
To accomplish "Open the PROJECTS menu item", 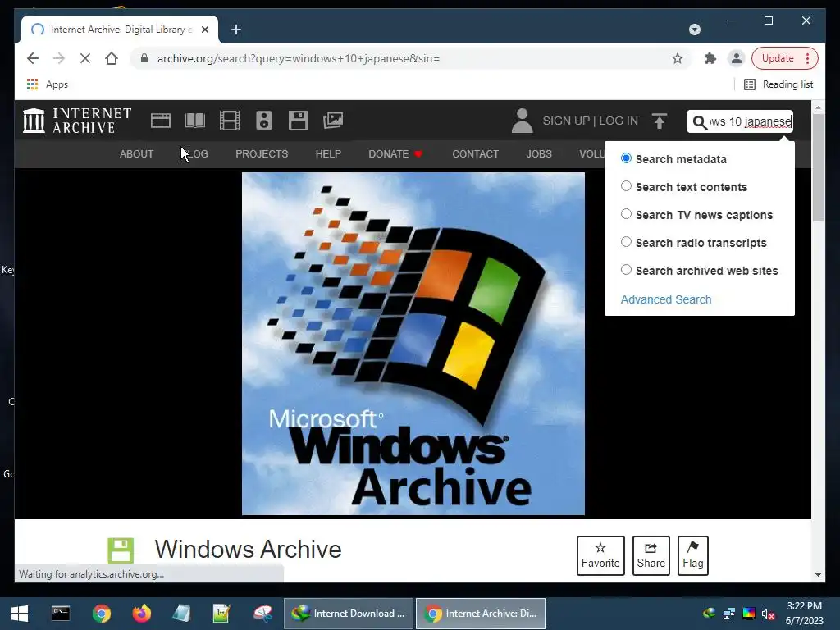I will (262, 153).
